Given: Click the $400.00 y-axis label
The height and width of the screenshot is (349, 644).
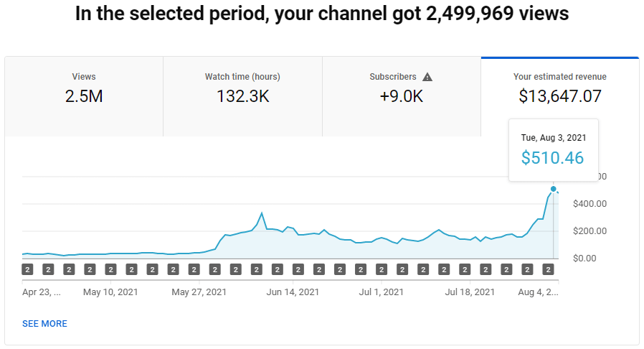Looking at the screenshot, I should click(x=589, y=203).
